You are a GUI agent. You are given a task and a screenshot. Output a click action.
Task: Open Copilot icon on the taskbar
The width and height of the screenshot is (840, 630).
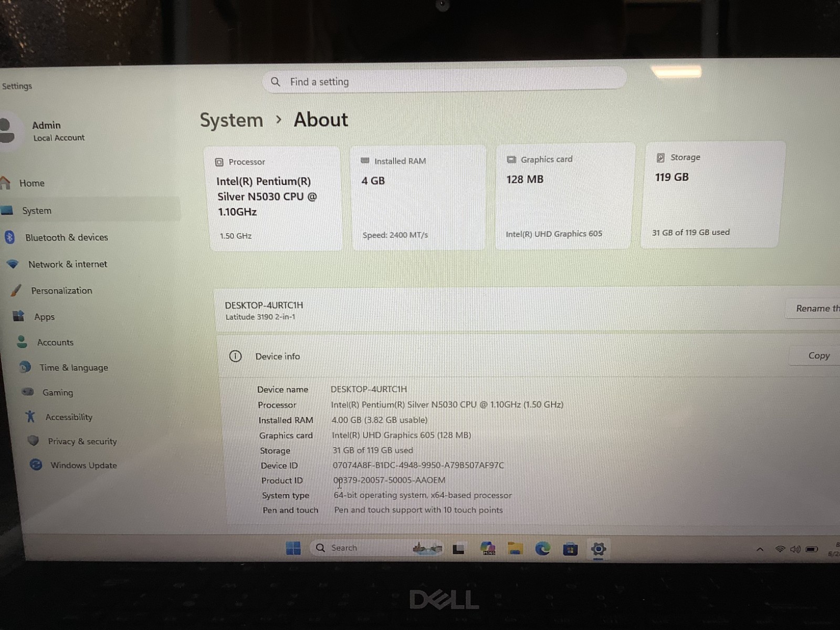click(488, 549)
